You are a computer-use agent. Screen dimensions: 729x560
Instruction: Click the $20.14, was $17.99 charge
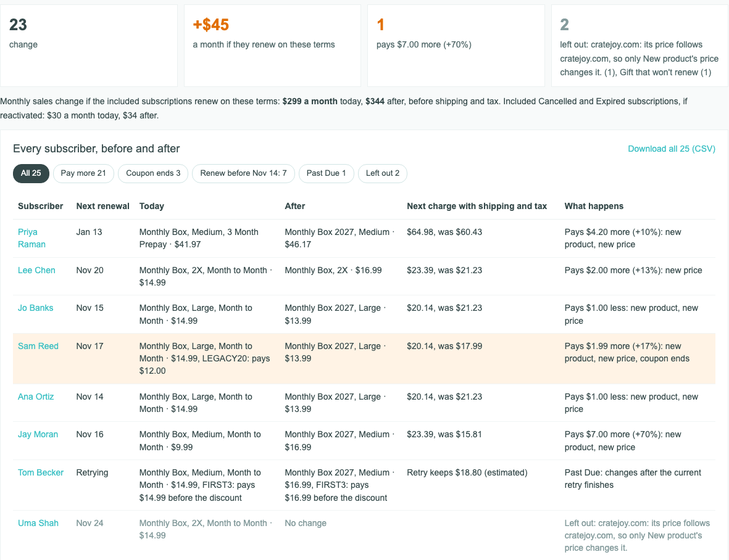[444, 346]
